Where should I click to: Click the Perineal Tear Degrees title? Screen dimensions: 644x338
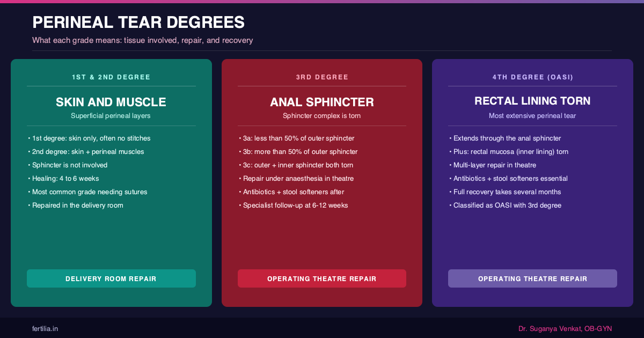pos(138,22)
